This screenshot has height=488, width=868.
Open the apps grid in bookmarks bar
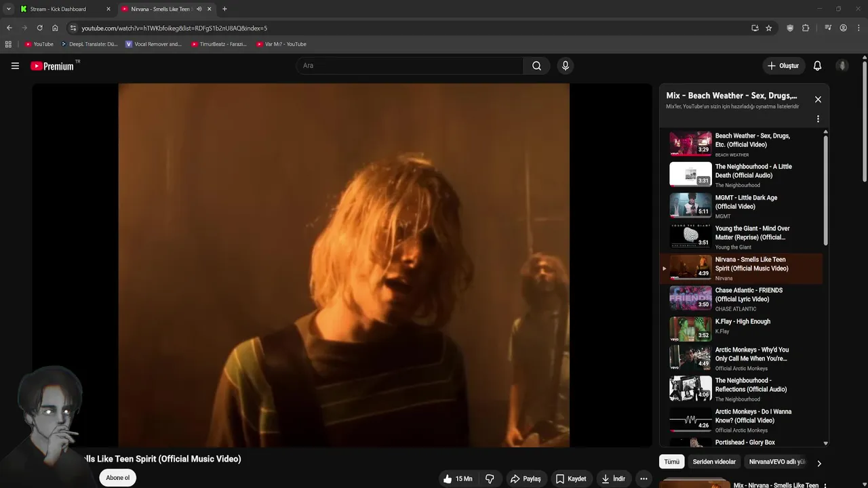point(8,44)
